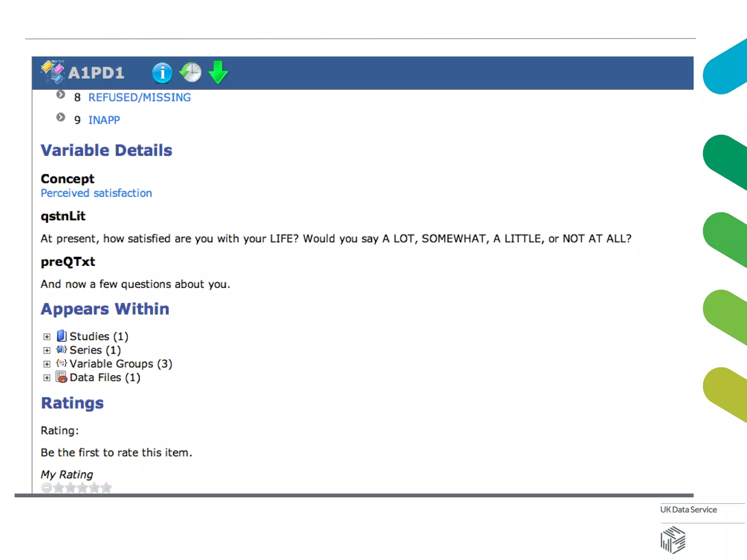Click the Series icon
The width and height of the screenshot is (747, 560).
click(62, 350)
